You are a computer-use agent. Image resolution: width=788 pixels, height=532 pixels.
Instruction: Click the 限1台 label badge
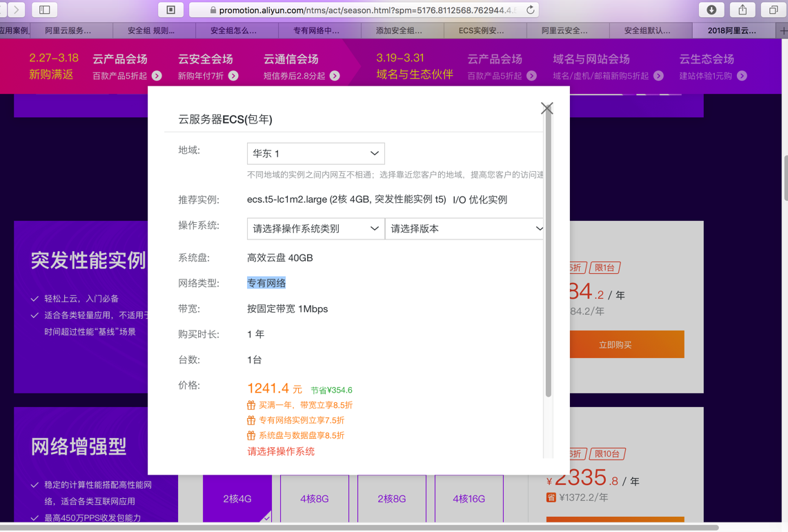coord(604,268)
